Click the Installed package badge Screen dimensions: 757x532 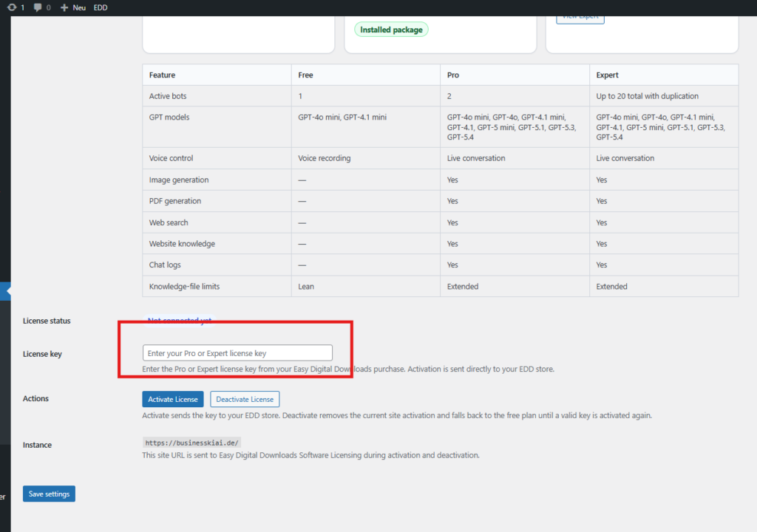[x=391, y=30]
